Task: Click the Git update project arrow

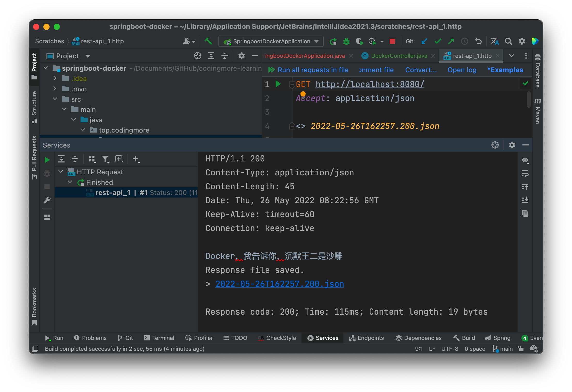Action: pyautogui.click(x=424, y=41)
